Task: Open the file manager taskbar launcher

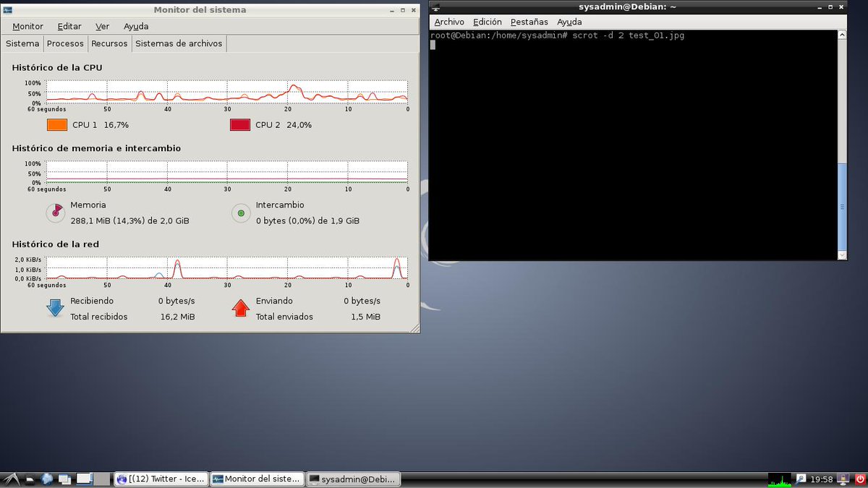Action: coord(30,479)
